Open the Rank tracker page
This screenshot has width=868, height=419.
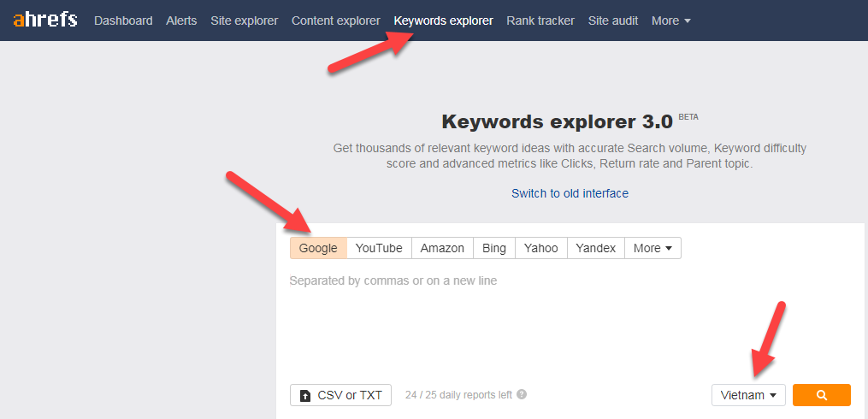click(x=540, y=21)
